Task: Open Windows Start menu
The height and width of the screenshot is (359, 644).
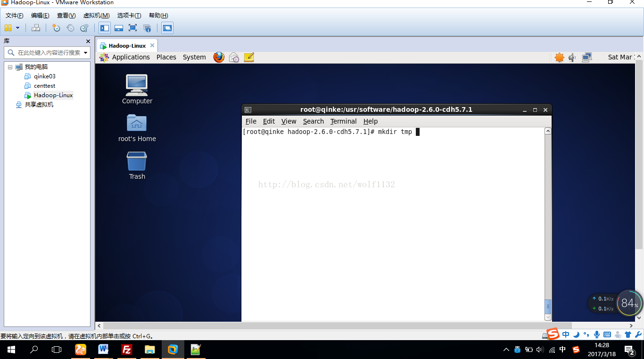Action: (x=11, y=350)
